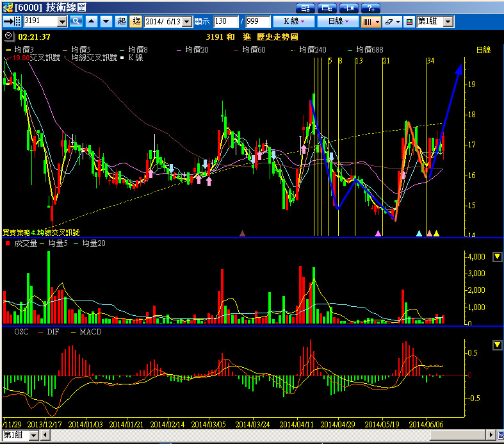The width and height of the screenshot is (504, 444).
Task: Open the K線 chart type menu
Action: pos(294,22)
